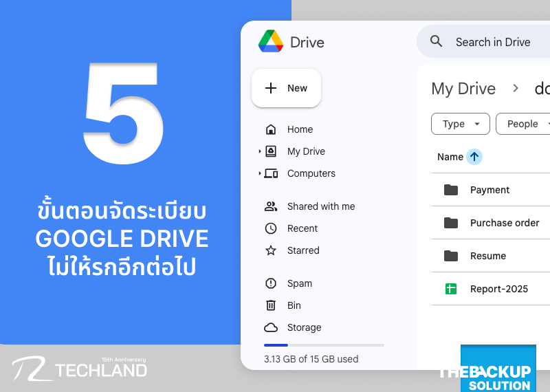The image size is (550, 392).
Task: Click the Google Drive logo
Action: click(x=270, y=41)
